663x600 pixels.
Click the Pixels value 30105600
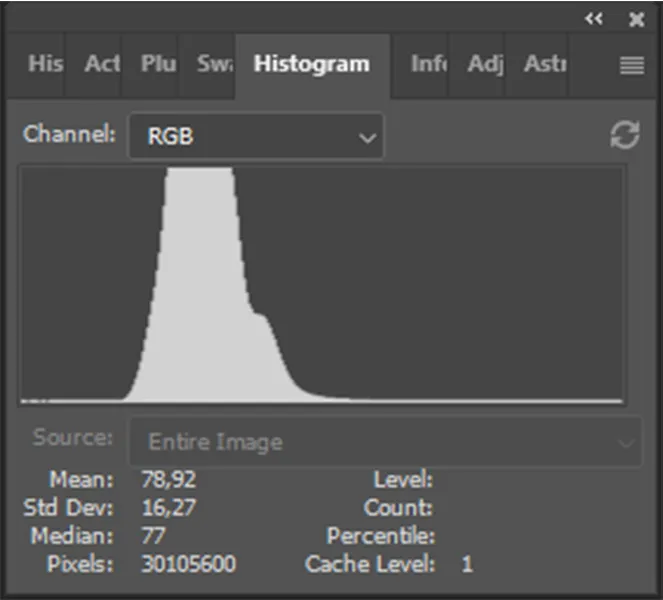point(189,564)
